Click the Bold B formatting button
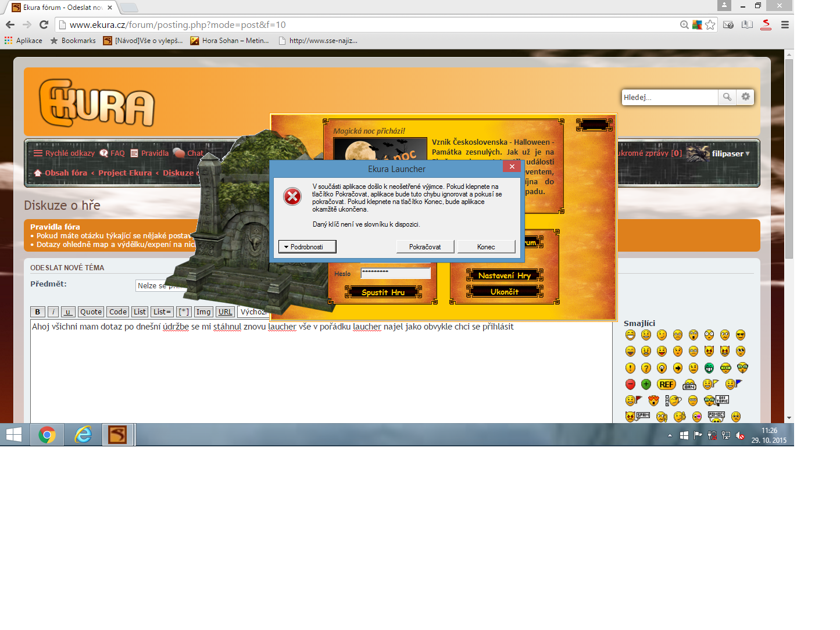Image resolution: width=840 pixels, height=630 pixels. pos(38,312)
